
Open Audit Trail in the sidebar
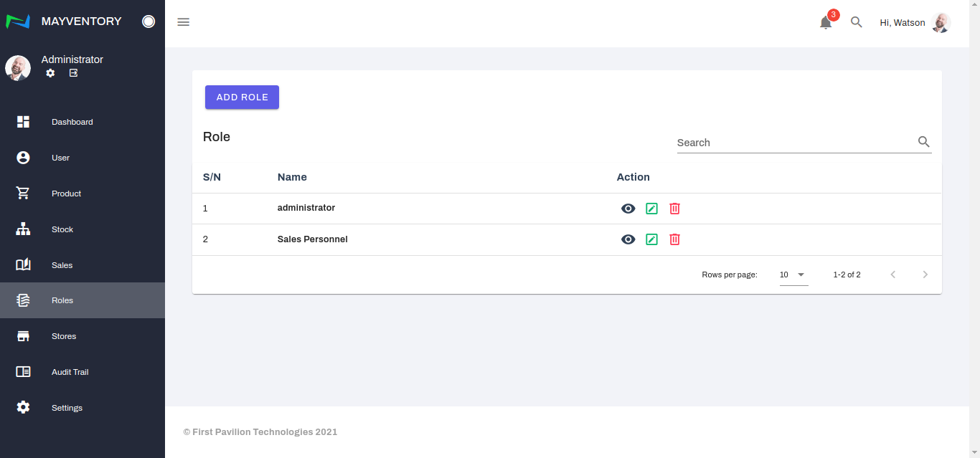point(70,372)
